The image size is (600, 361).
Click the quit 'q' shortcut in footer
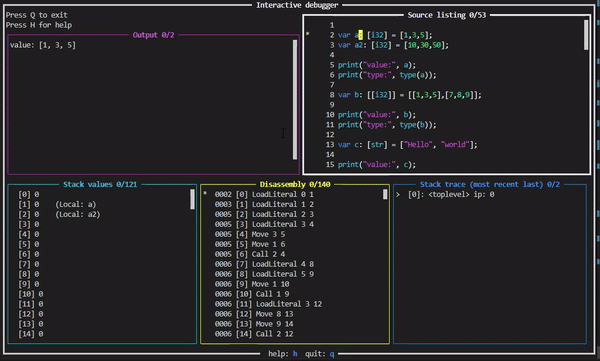(332, 354)
